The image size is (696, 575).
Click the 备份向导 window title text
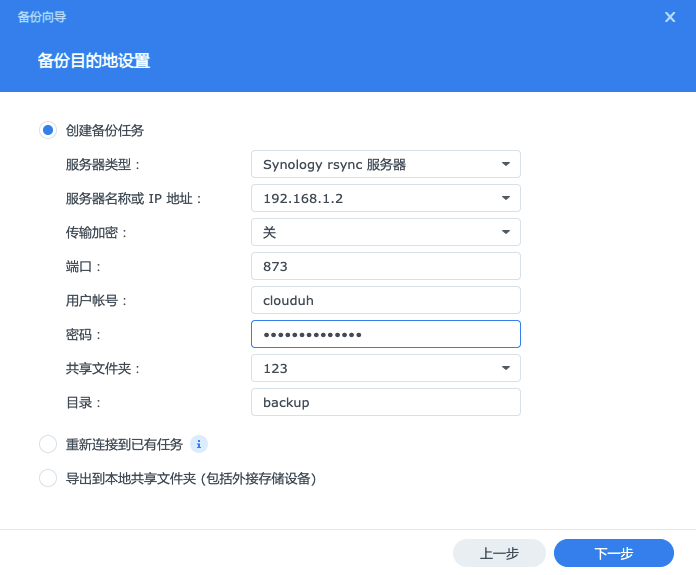42,17
